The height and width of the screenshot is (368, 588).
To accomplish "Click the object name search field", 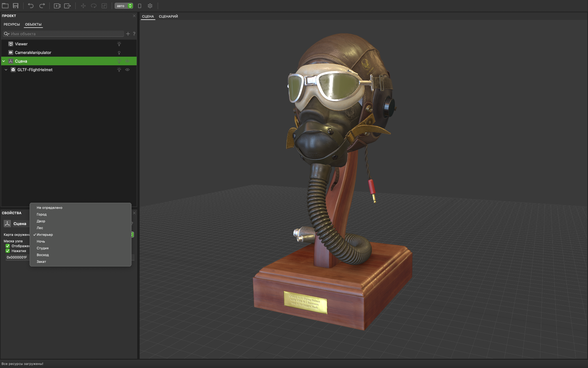I will coord(66,34).
